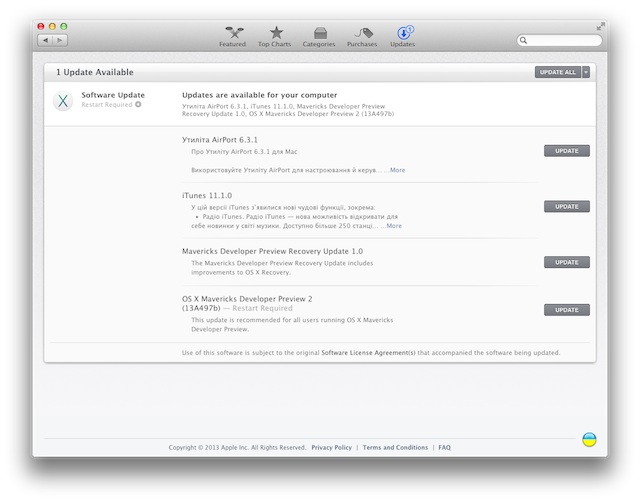Select the Updates icon with badge
The height and width of the screenshot is (502, 640).
pyautogui.click(x=404, y=33)
